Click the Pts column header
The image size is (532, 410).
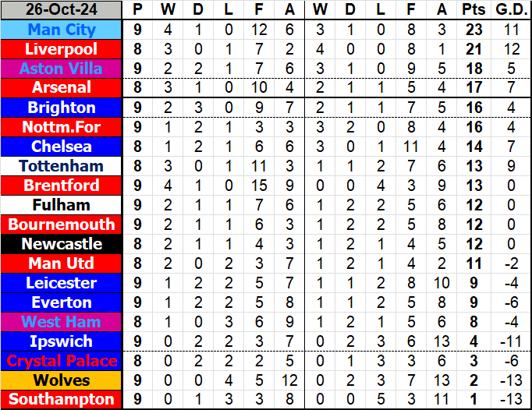[473, 10]
